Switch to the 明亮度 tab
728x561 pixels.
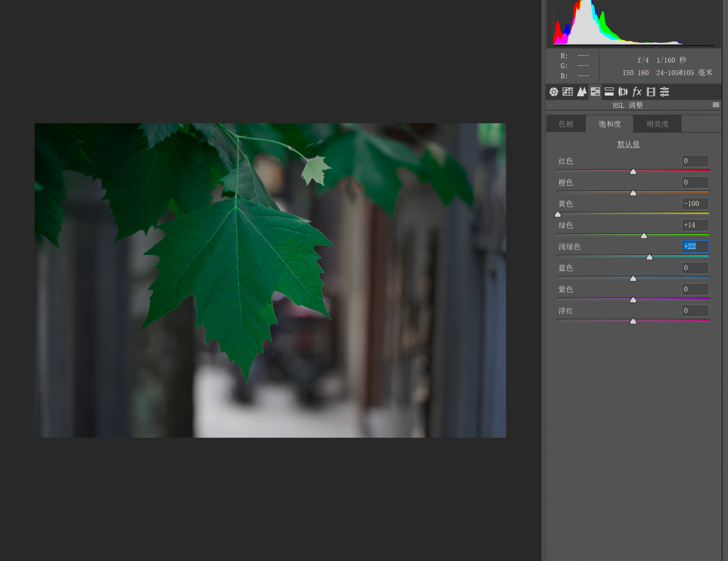657,124
